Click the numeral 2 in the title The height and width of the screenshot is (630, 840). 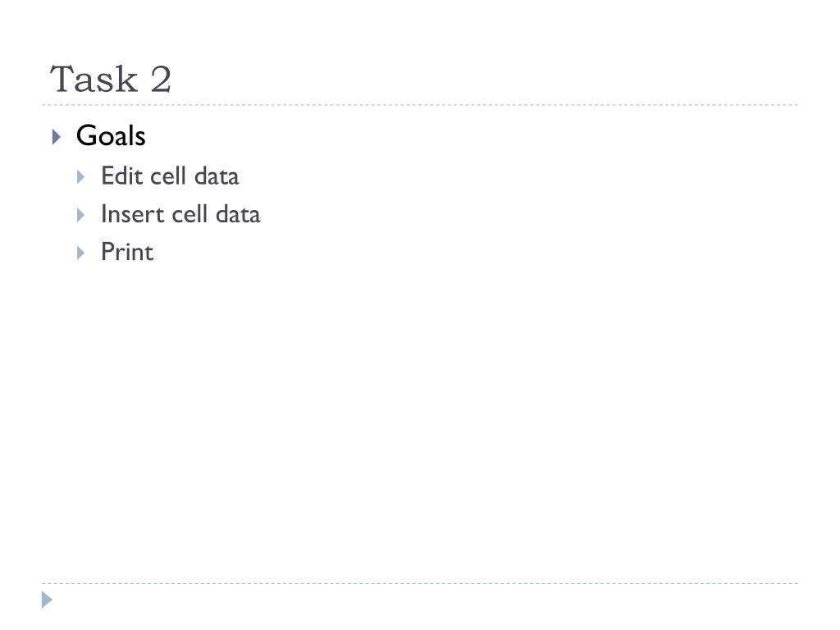(161, 80)
